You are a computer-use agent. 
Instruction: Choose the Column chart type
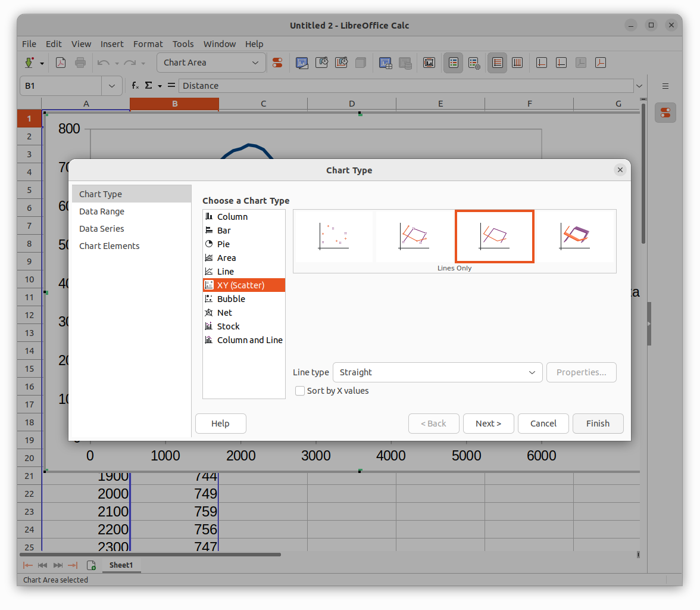[x=244, y=217]
